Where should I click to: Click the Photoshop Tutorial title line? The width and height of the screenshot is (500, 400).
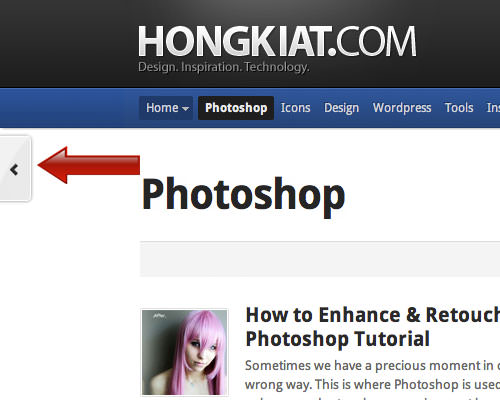coord(337,339)
